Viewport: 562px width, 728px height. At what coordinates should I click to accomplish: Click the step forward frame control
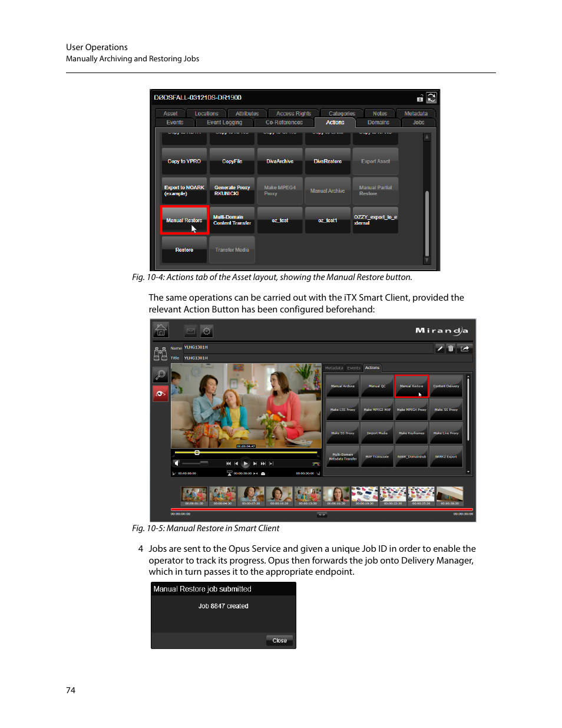[255, 463]
